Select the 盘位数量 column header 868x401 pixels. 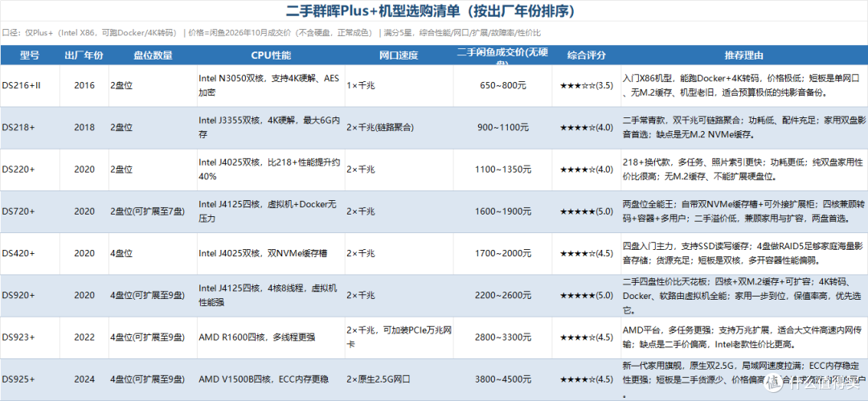pyautogui.click(x=152, y=55)
